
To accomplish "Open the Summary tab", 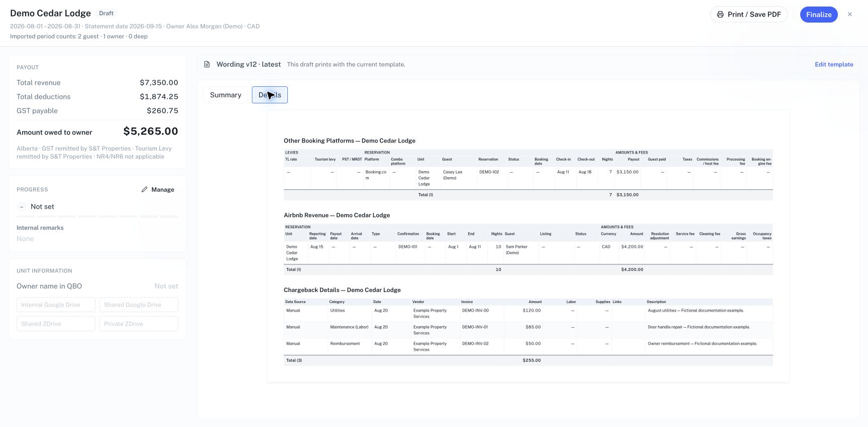I will 226,95.
